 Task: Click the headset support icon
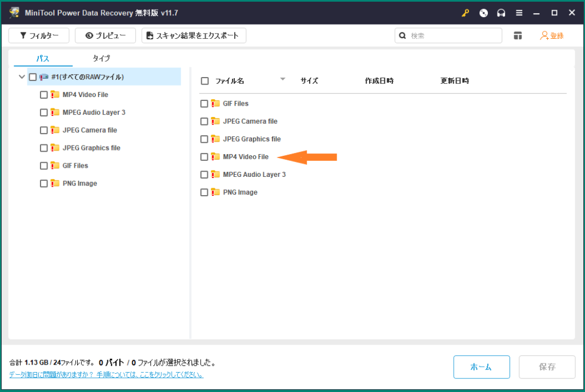[501, 12]
